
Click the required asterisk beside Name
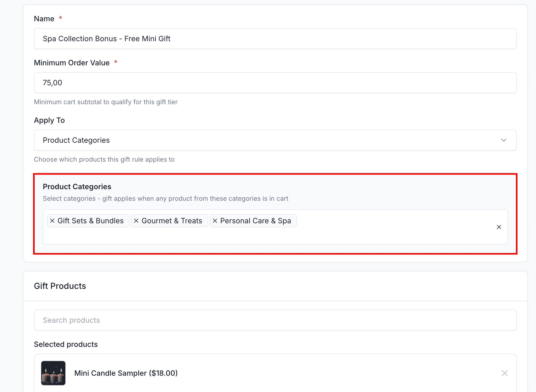60,18
